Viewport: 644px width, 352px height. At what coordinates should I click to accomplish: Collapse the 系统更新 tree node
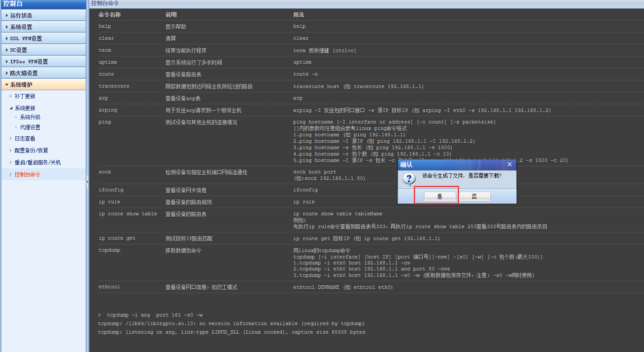click(12, 109)
